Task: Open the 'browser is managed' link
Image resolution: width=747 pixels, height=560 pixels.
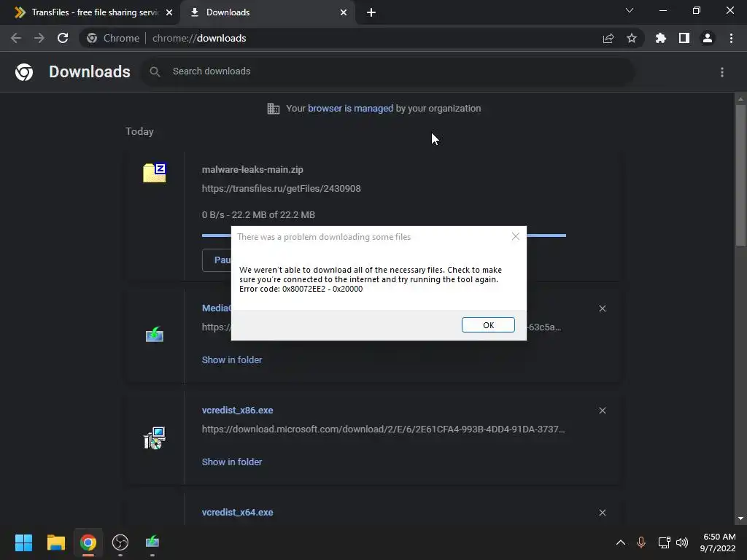Action: point(350,109)
